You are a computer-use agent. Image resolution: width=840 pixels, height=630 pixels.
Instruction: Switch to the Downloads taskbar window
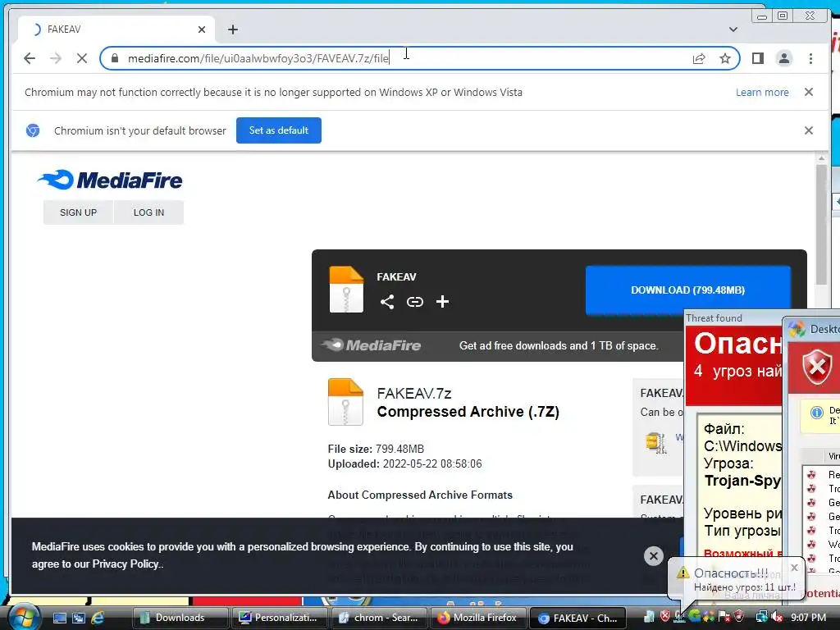coord(180,618)
